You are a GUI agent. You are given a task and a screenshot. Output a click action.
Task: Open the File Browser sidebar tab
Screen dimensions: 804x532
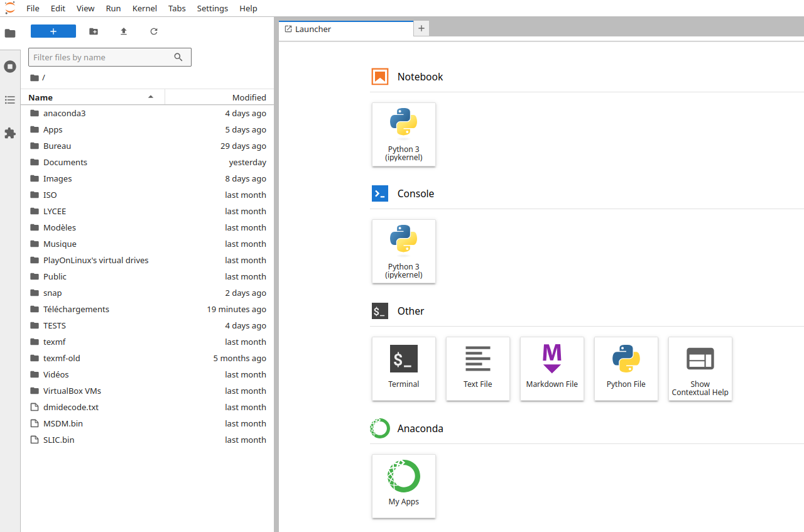pyautogui.click(x=10, y=33)
